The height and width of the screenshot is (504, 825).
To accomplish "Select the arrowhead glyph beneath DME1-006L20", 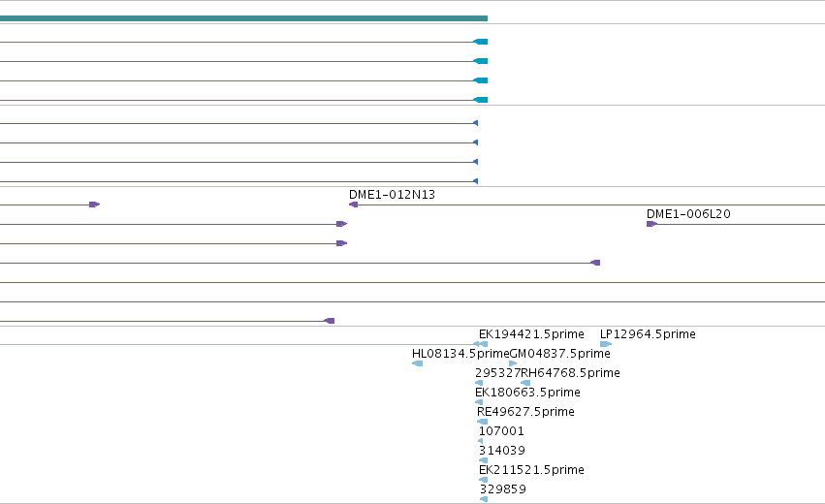I will [651, 224].
